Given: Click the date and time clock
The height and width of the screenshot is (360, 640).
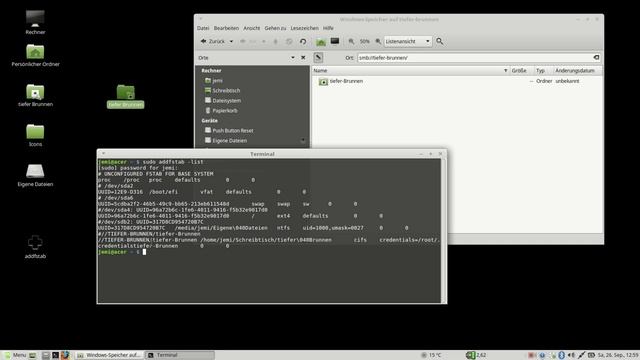Looking at the screenshot, I should pyautogui.click(x=618, y=355).
